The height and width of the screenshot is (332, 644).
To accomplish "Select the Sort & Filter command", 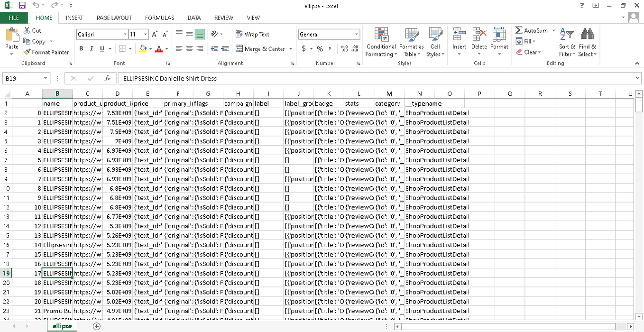I will [567, 42].
